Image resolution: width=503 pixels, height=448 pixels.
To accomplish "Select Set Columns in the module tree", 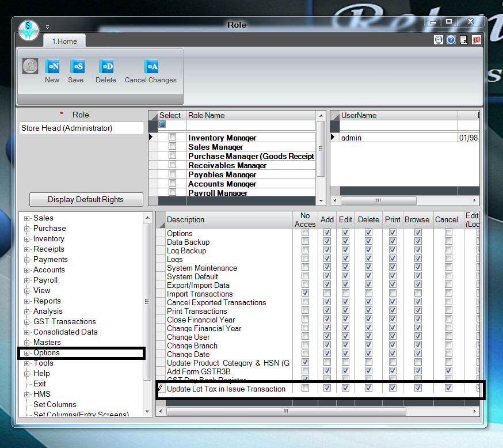I will click(55, 404).
